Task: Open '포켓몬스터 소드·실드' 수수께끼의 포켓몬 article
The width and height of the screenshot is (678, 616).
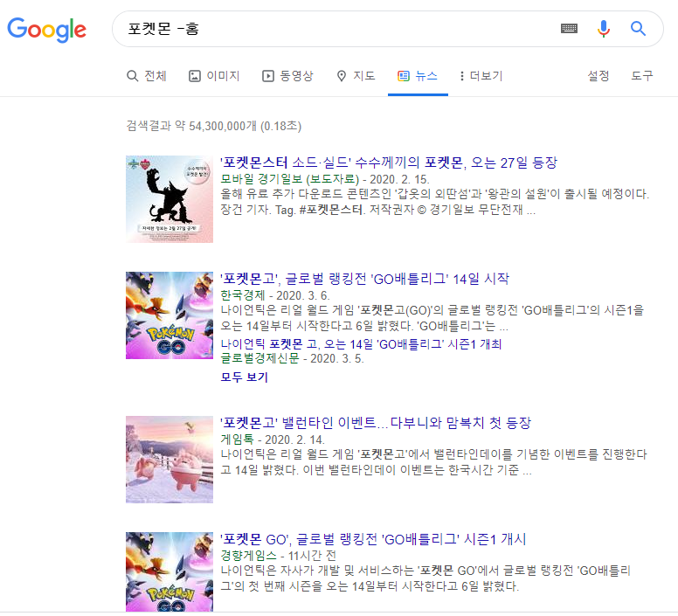Action: (x=389, y=163)
